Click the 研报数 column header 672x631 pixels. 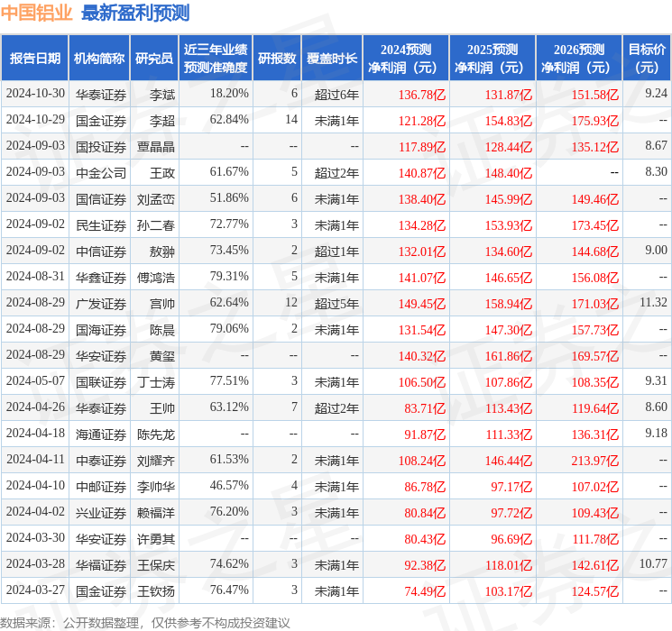[x=277, y=59]
